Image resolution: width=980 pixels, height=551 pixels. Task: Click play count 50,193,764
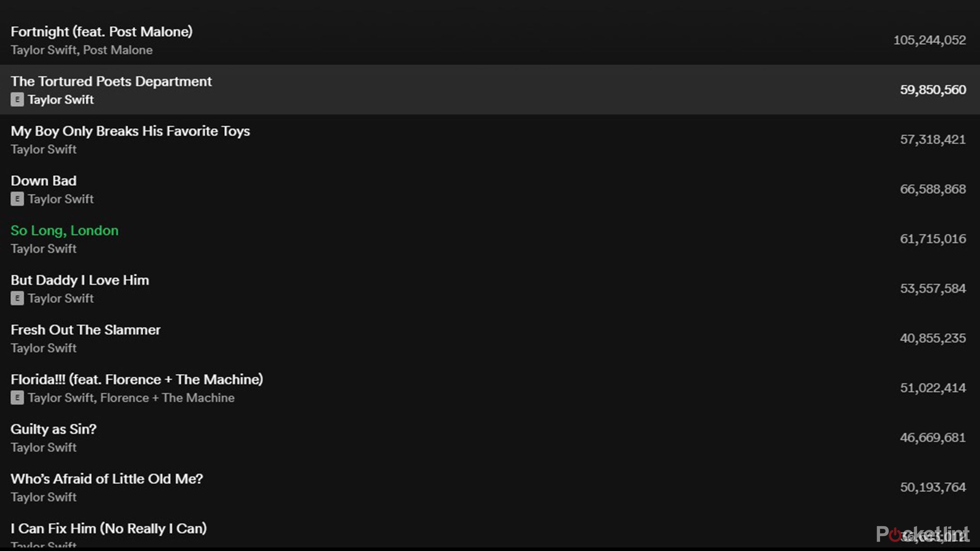pyautogui.click(x=933, y=488)
